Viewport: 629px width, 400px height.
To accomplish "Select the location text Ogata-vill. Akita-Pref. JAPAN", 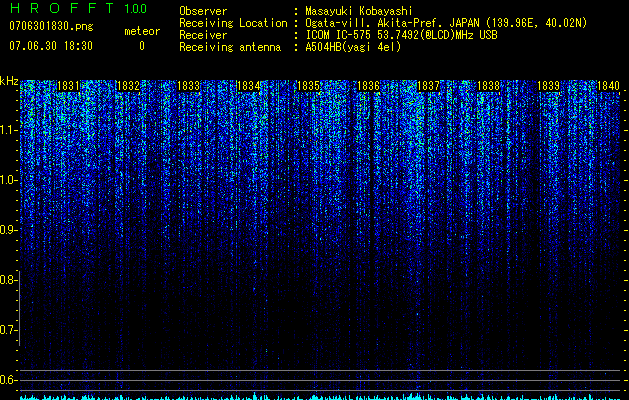I will [x=393, y=23].
